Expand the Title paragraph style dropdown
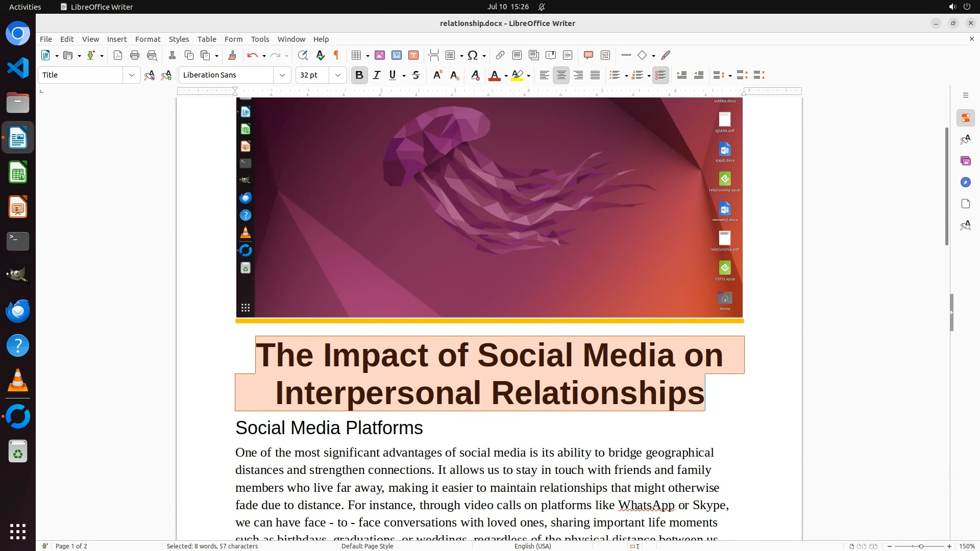 pyautogui.click(x=131, y=75)
